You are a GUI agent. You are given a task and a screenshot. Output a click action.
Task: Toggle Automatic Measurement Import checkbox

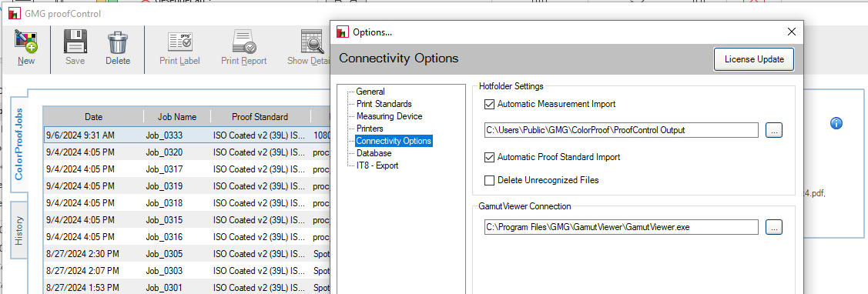coord(489,104)
